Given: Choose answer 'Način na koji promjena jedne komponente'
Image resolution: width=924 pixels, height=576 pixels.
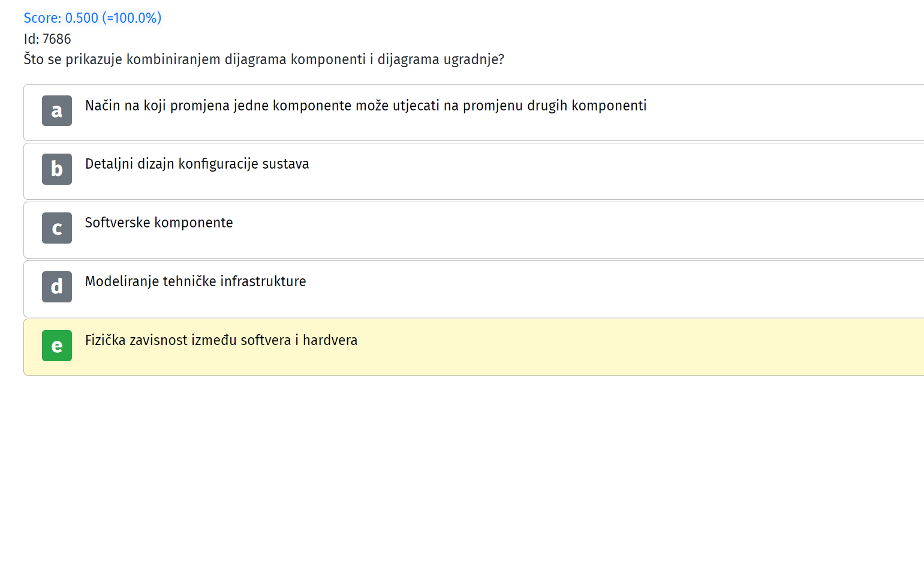Looking at the screenshot, I should (366, 106).
